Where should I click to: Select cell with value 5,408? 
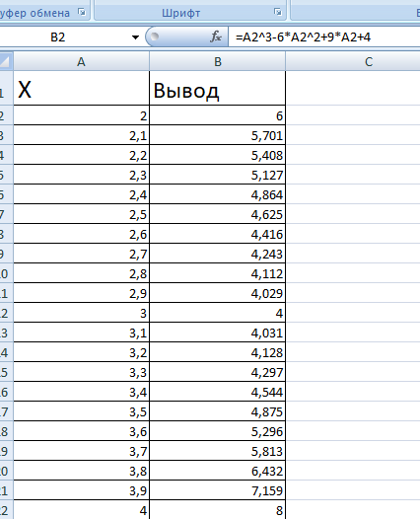click(217, 155)
